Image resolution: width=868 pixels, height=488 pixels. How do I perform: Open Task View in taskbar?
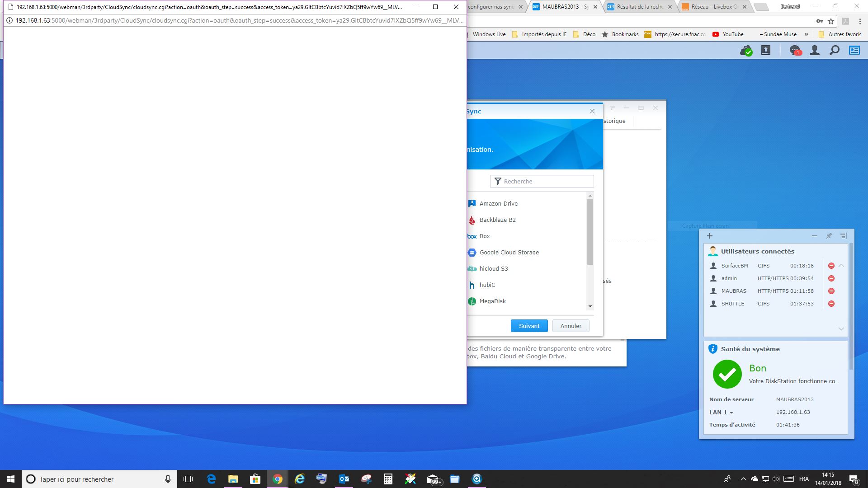188,479
